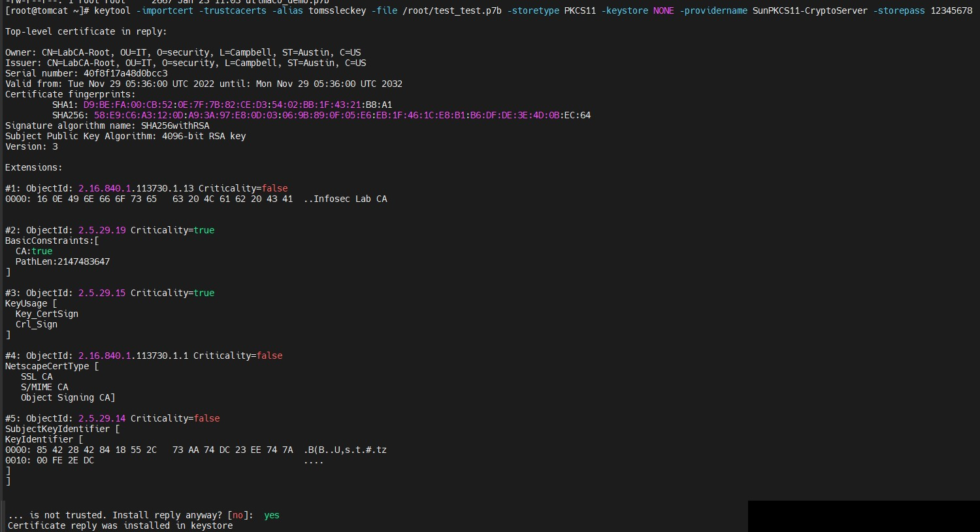Image resolution: width=980 pixels, height=532 pixels.
Task: Click the 'S/MIME CA' entry
Action: click(x=44, y=387)
